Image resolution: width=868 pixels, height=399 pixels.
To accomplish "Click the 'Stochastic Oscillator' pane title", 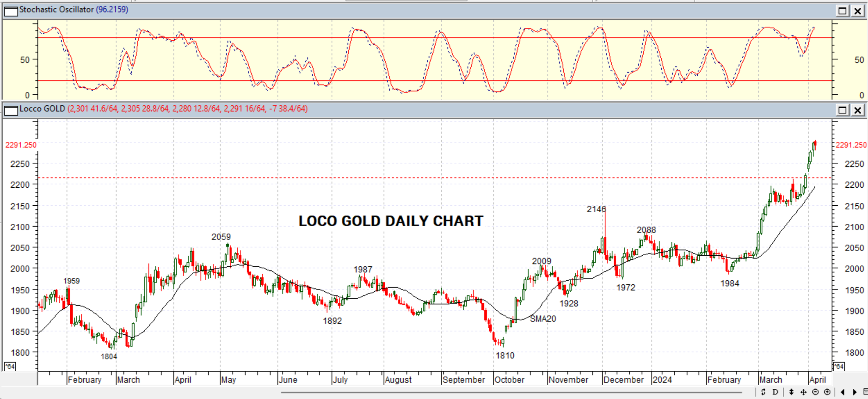I will [56, 10].
